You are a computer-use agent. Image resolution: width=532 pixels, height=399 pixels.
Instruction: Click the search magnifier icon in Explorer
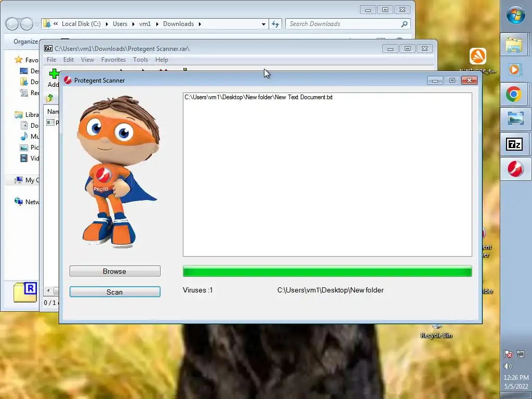tap(404, 24)
